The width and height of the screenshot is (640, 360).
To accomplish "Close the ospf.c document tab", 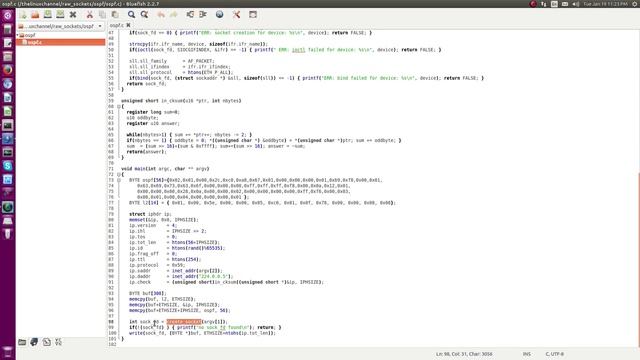I will [x=128, y=25].
